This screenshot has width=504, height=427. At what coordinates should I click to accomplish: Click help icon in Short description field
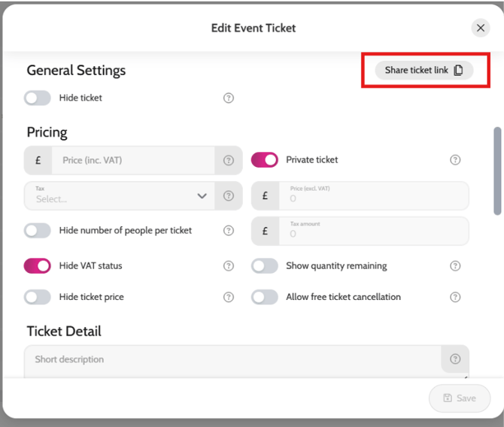(455, 359)
